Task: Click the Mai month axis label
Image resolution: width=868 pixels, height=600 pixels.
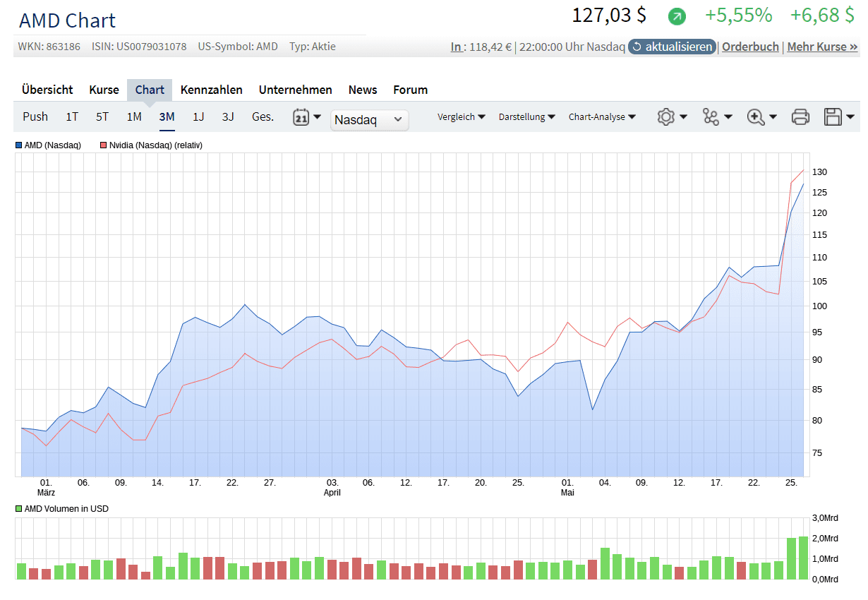Action: point(567,493)
